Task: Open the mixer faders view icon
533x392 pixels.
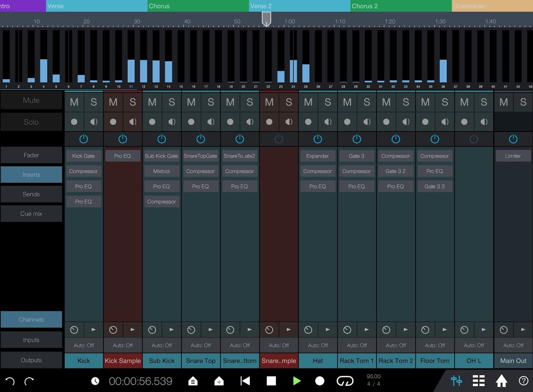Action: click(456, 381)
